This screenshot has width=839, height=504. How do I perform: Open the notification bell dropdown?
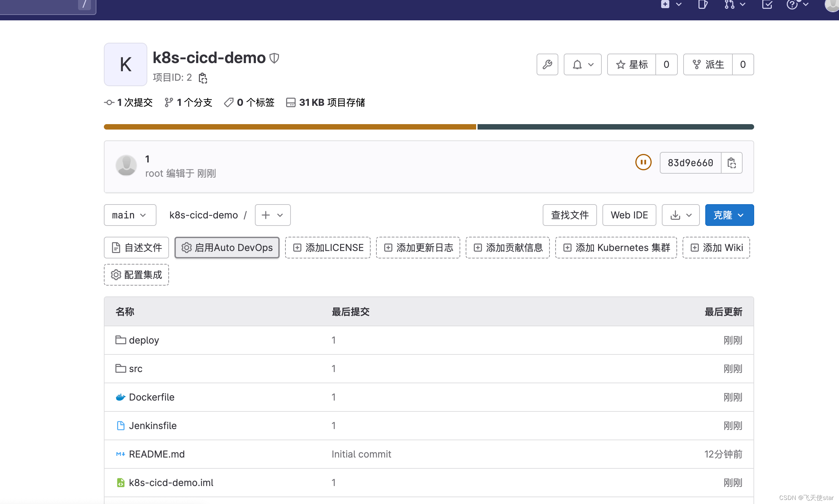(582, 64)
